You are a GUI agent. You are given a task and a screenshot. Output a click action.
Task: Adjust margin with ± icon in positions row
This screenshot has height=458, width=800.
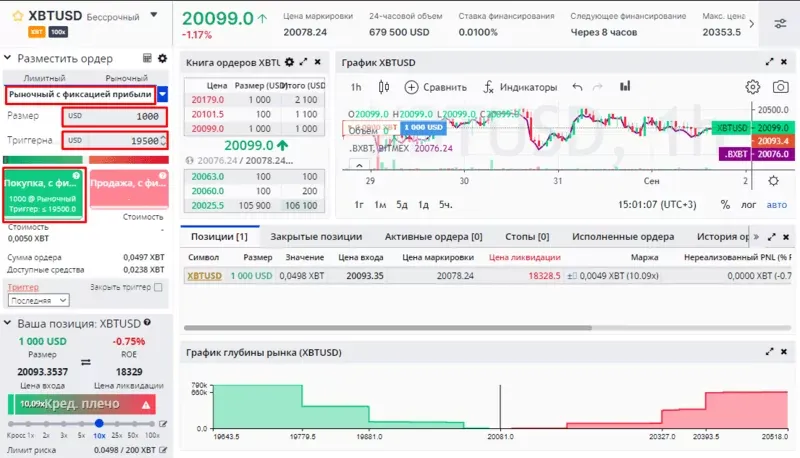click(572, 275)
